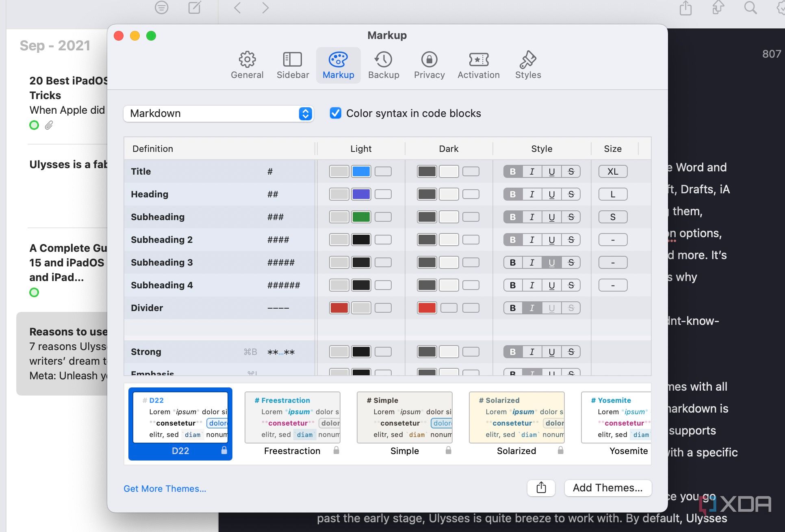Click the blue Title light color swatch

[x=361, y=171]
